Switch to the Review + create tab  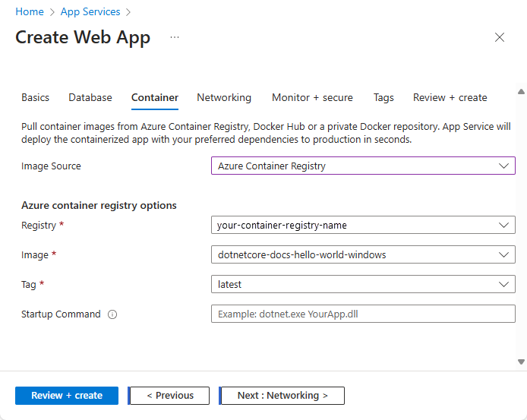tap(450, 97)
